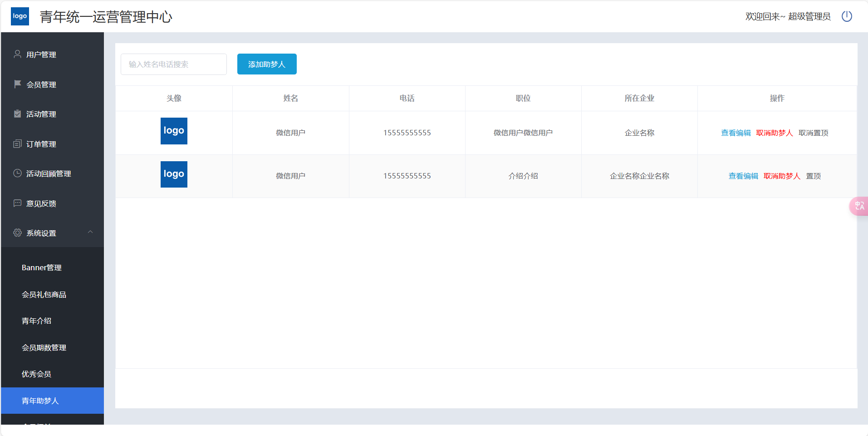Click the 电话 column header
This screenshot has width=868, height=436.
point(407,98)
